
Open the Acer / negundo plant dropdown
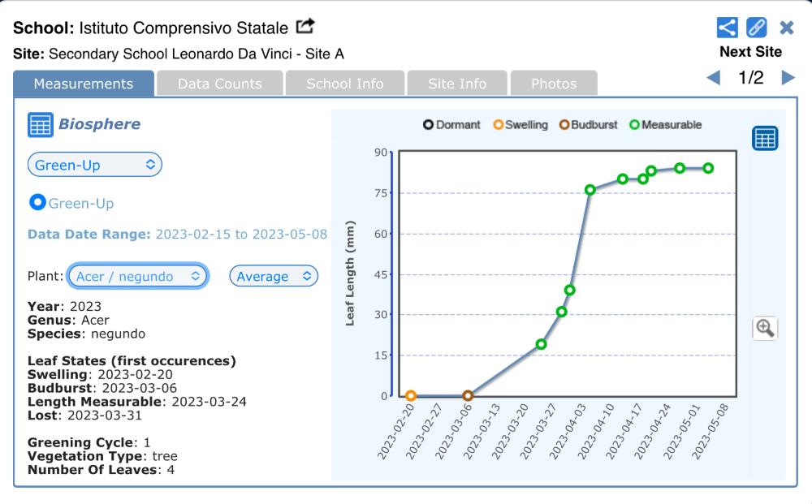click(x=137, y=276)
